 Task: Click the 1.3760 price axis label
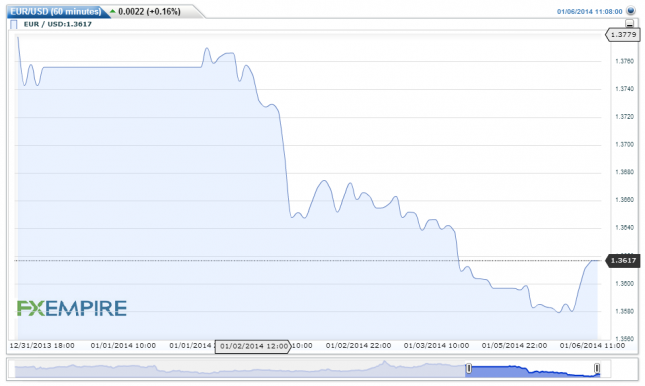[x=624, y=61]
